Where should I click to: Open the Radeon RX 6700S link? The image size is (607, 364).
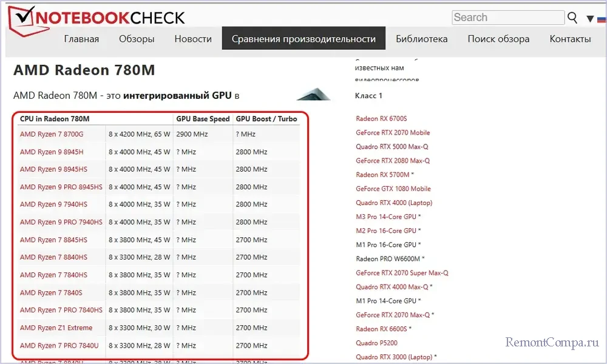(x=381, y=118)
